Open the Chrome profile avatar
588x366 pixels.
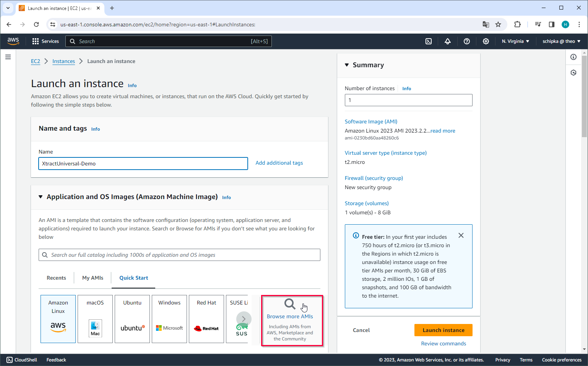[565, 24]
